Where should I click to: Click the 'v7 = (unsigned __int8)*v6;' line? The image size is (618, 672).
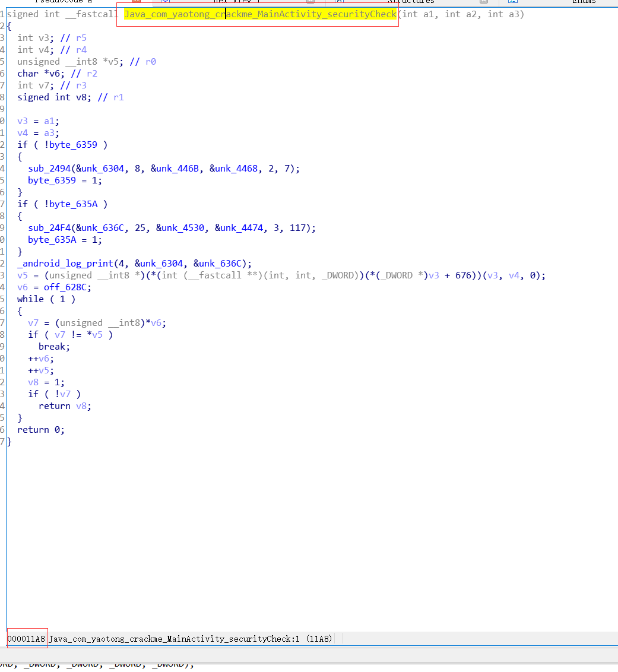tap(97, 323)
